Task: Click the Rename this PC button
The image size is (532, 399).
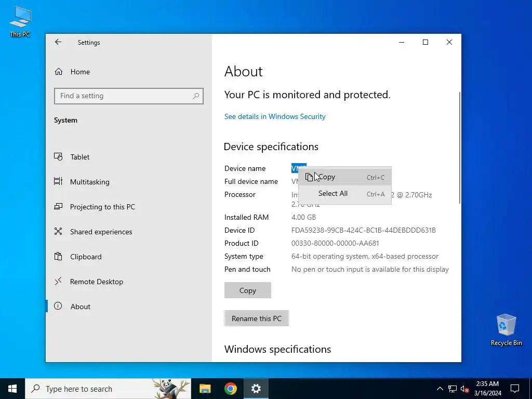Action: tap(257, 318)
